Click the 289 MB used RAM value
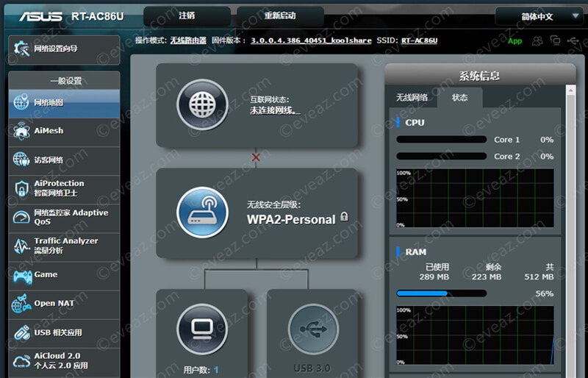 click(x=434, y=277)
